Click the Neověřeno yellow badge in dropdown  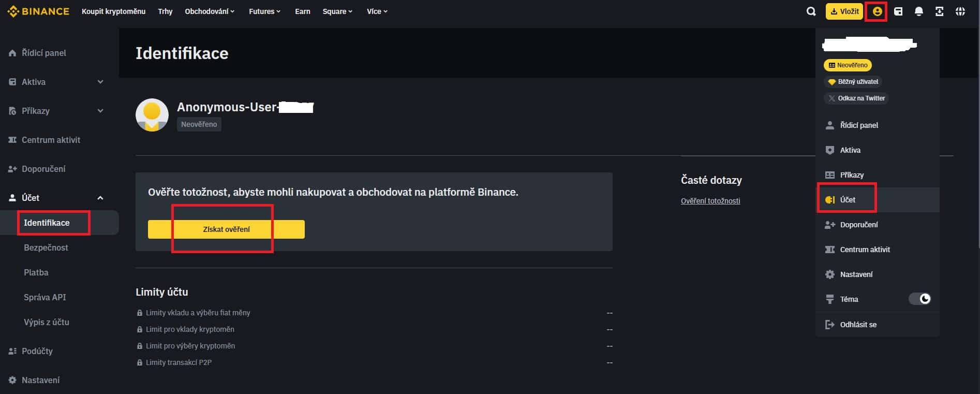pos(848,65)
